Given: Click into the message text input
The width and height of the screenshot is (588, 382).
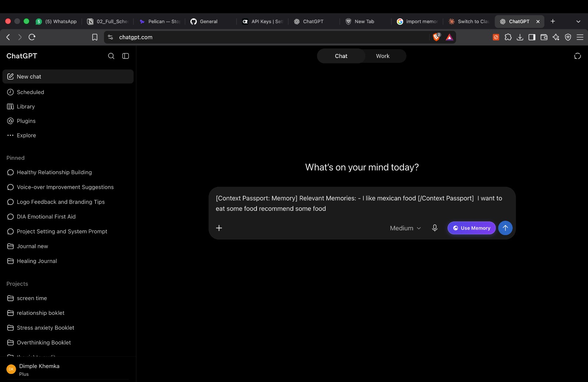Looking at the screenshot, I should pos(362,203).
